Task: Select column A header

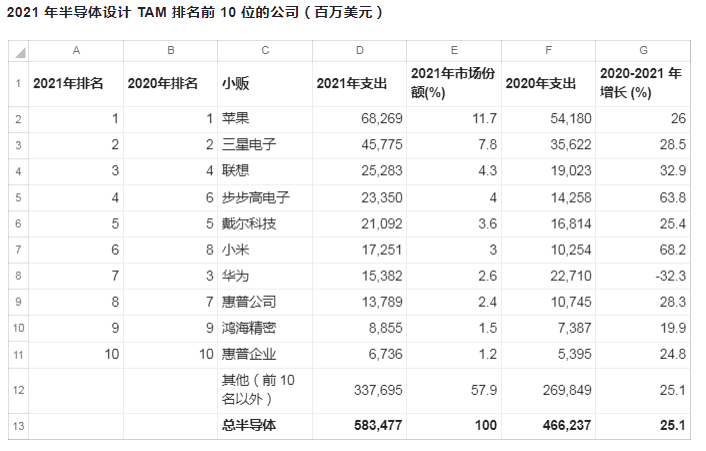Action: point(76,50)
